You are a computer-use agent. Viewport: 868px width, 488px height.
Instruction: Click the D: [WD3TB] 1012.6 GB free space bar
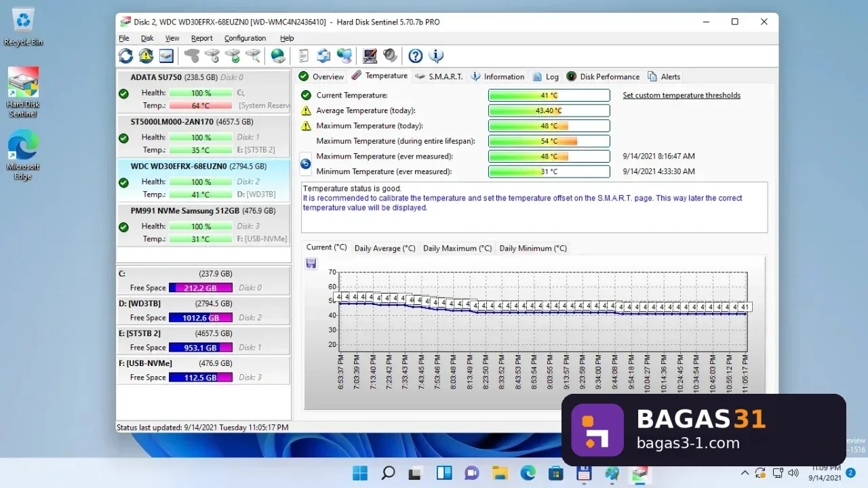(x=201, y=318)
